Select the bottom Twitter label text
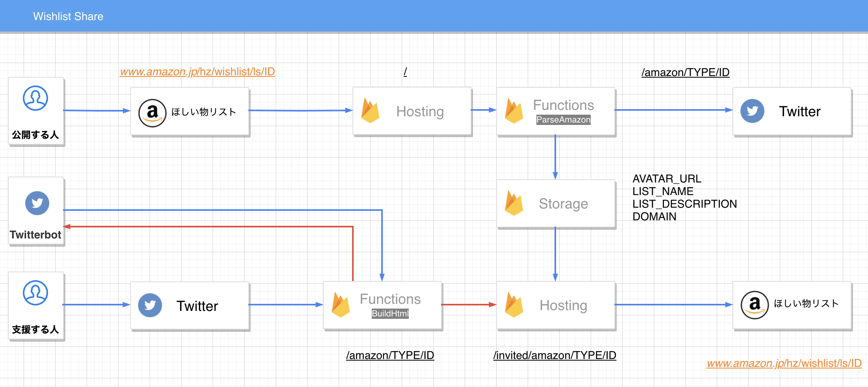This screenshot has height=387, width=868. click(x=197, y=306)
